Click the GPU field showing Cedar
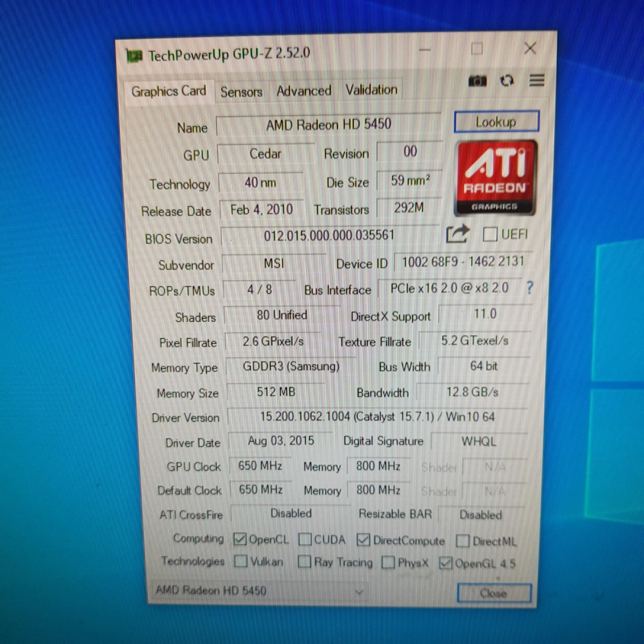 click(x=266, y=153)
